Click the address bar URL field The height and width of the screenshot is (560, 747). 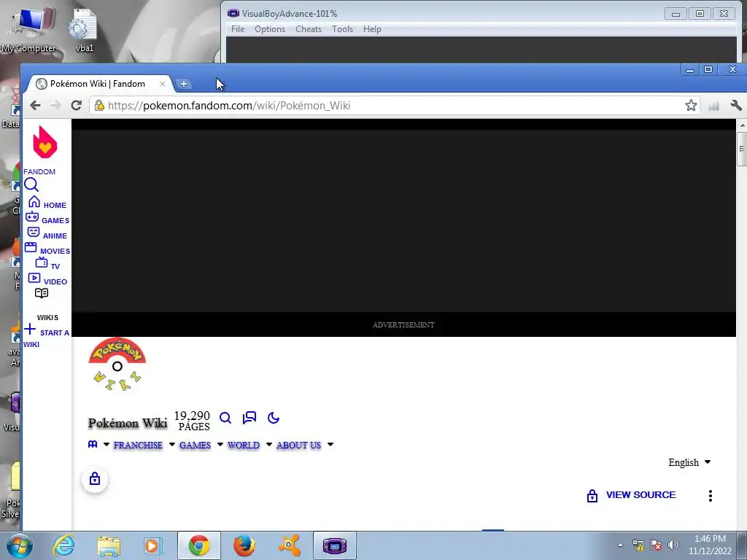point(395,105)
